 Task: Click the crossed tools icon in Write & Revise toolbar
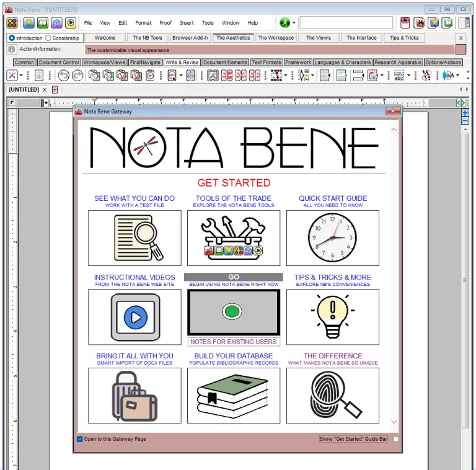pos(12,75)
